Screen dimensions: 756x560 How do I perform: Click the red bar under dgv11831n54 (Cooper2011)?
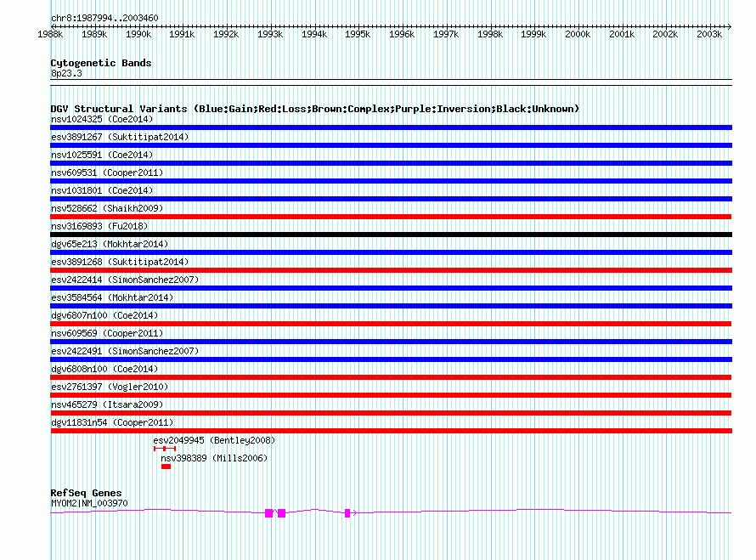point(391,431)
